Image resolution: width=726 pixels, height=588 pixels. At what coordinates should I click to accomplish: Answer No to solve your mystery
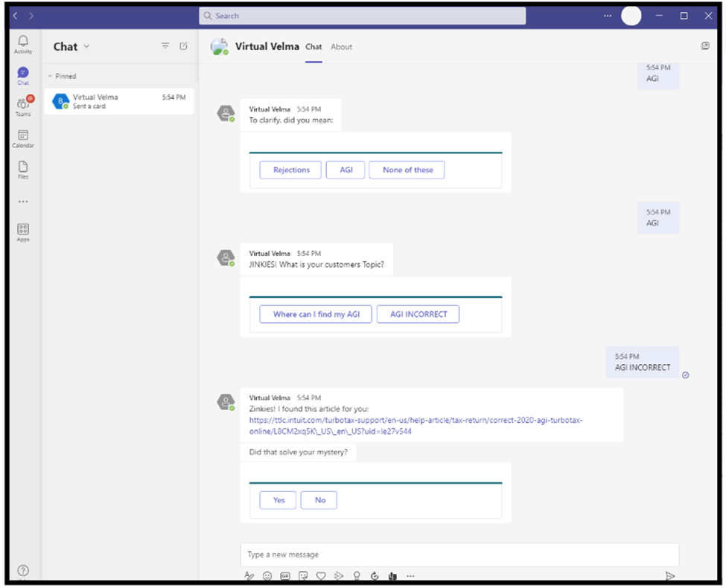[x=319, y=500]
